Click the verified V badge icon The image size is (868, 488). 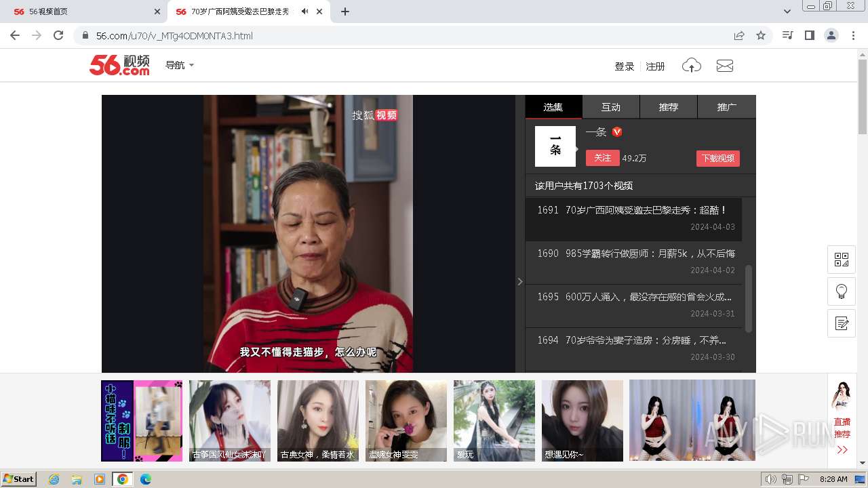tap(617, 132)
